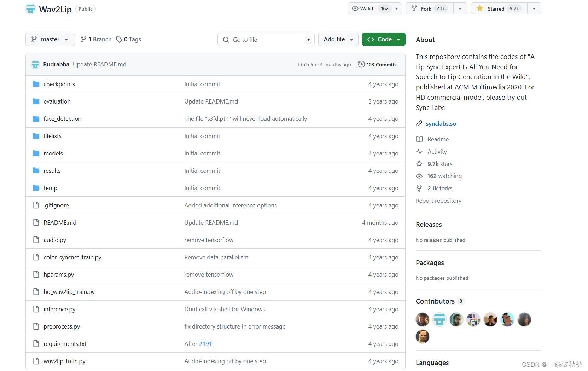
Task: Click the wav2lip_train.py file icon
Action: [36, 361]
